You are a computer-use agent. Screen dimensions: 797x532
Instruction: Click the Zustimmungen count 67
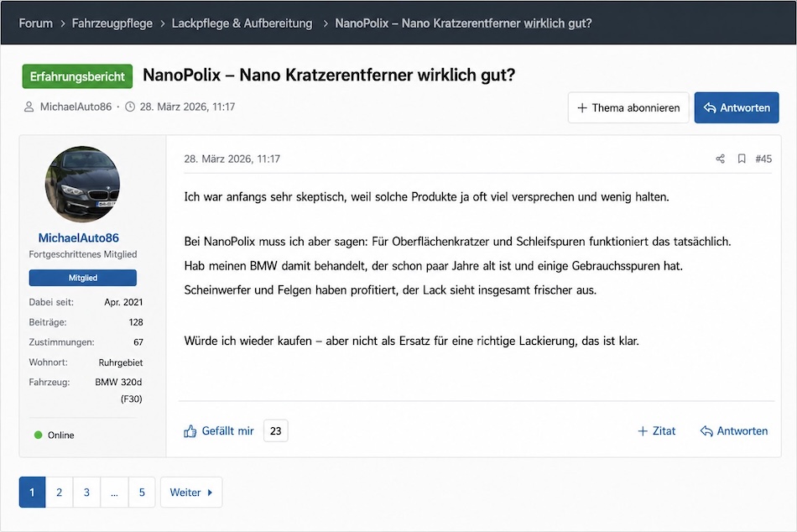click(x=138, y=342)
